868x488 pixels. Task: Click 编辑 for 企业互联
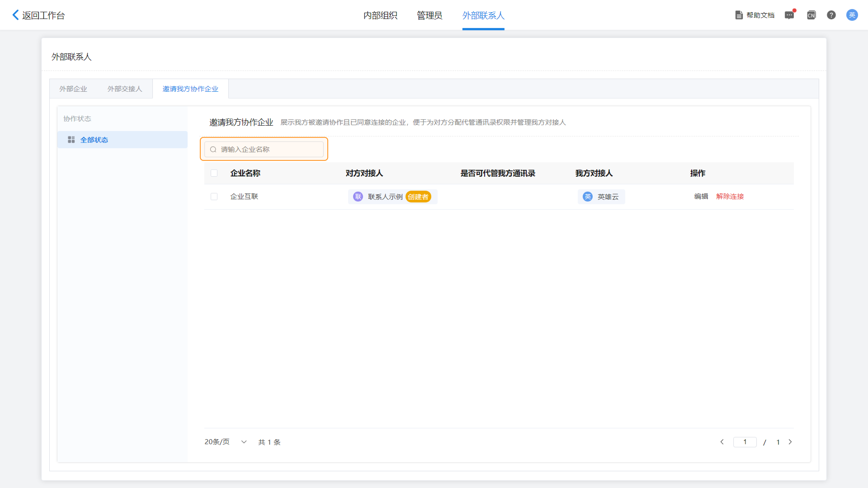701,196
